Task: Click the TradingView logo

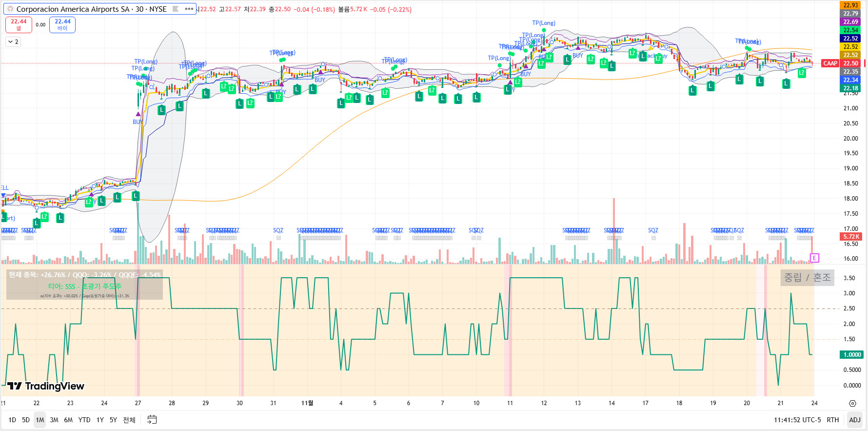Action: 46,386
